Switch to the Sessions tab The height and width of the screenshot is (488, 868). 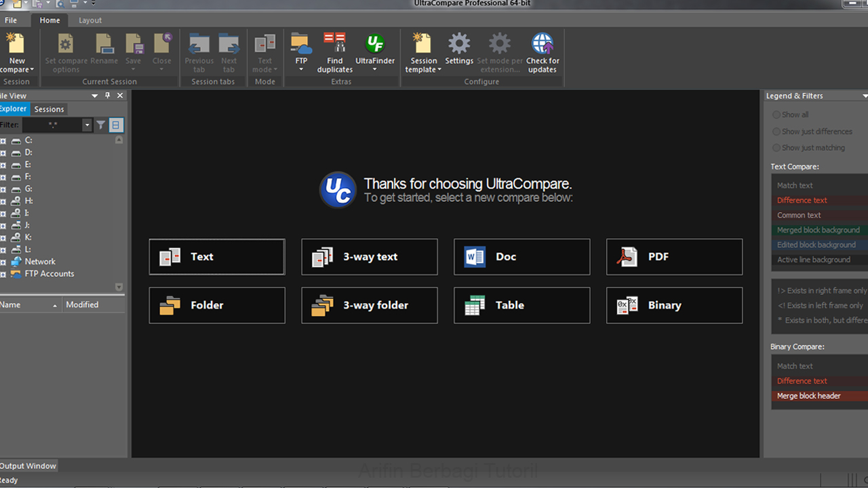pos(49,109)
